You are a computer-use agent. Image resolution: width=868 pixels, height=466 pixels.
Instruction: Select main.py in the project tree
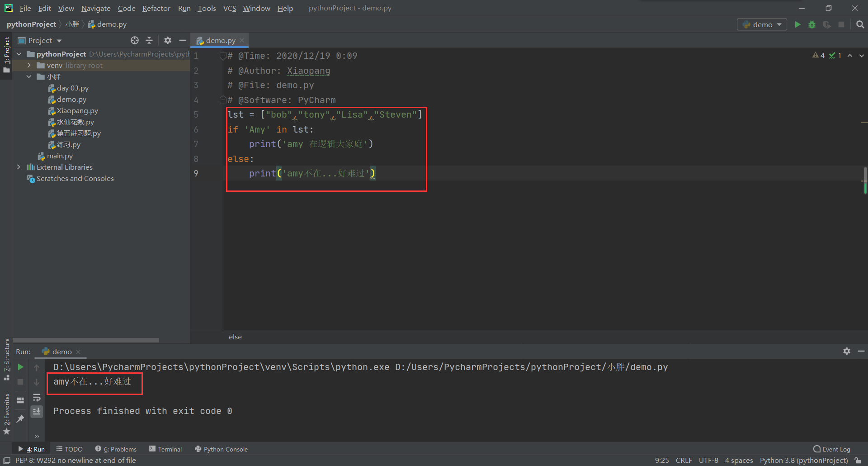click(60, 156)
